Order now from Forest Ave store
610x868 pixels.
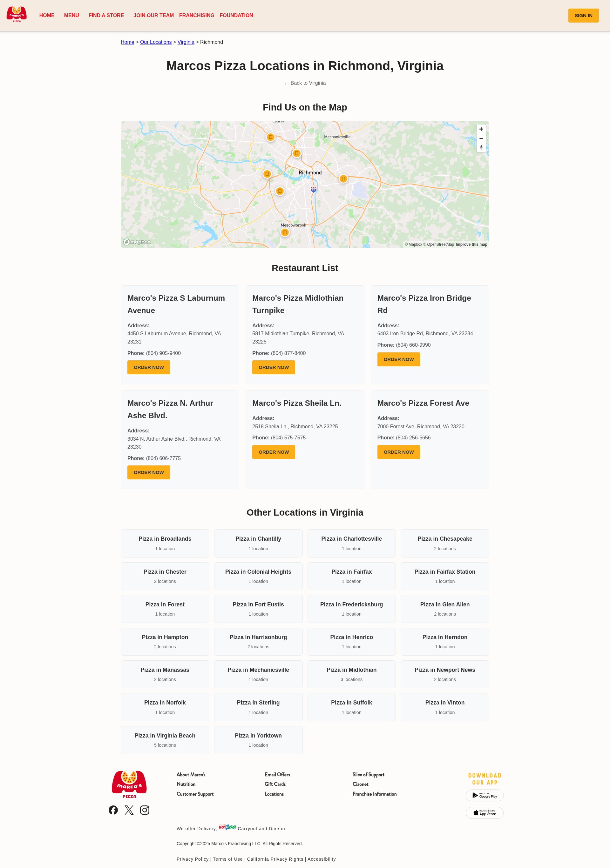click(398, 452)
